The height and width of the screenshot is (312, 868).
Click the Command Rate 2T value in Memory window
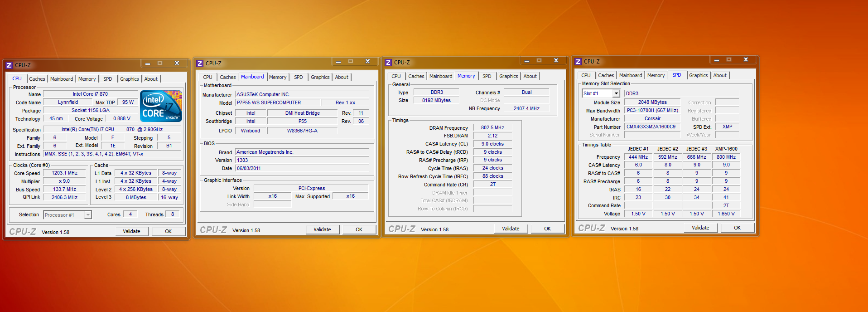pyautogui.click(x=492, y=185)
